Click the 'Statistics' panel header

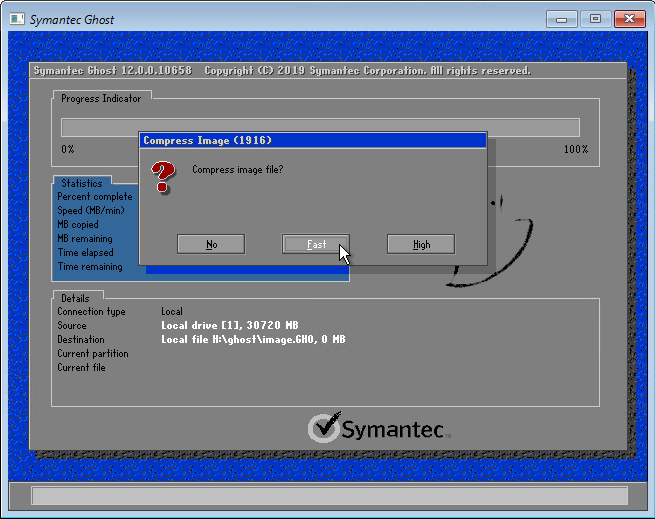pyautogui.click(x=82, y=183)
